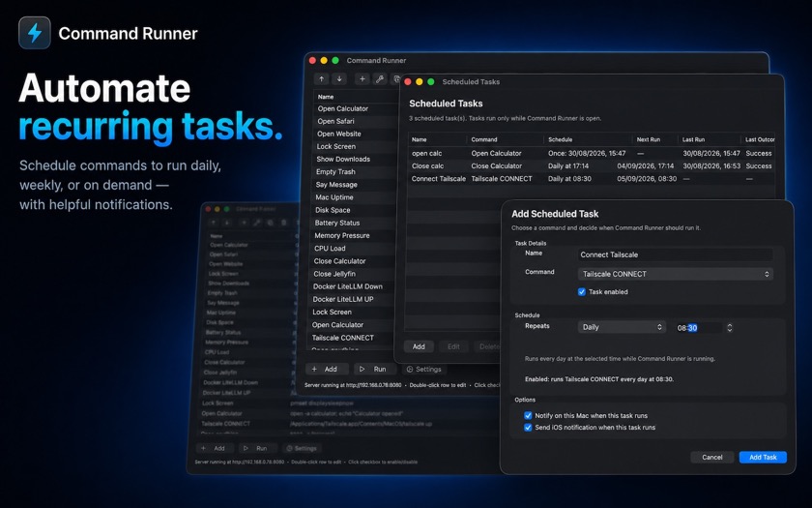
Task: Open the Repeats dropdown set to Daily
Action: point(622,327)
